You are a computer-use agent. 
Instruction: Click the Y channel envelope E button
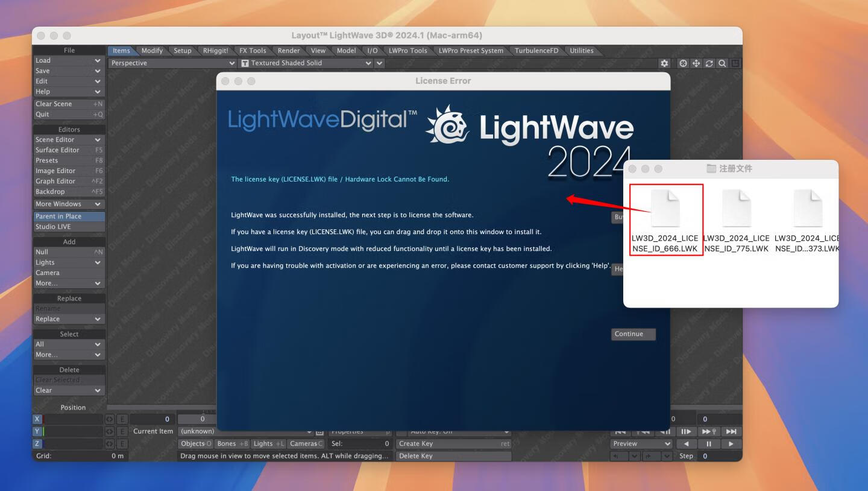[x=122, y=431]
